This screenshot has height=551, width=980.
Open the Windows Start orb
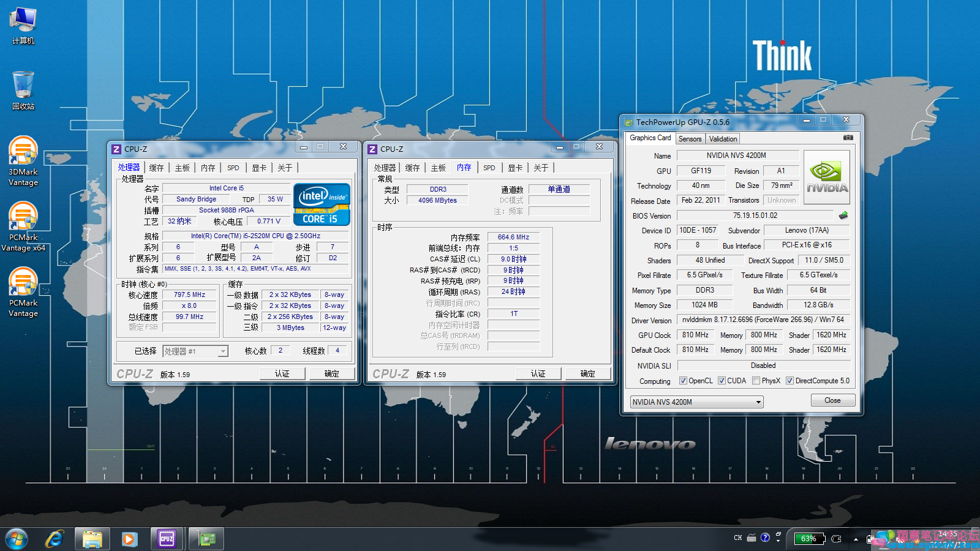coord(16,539)
